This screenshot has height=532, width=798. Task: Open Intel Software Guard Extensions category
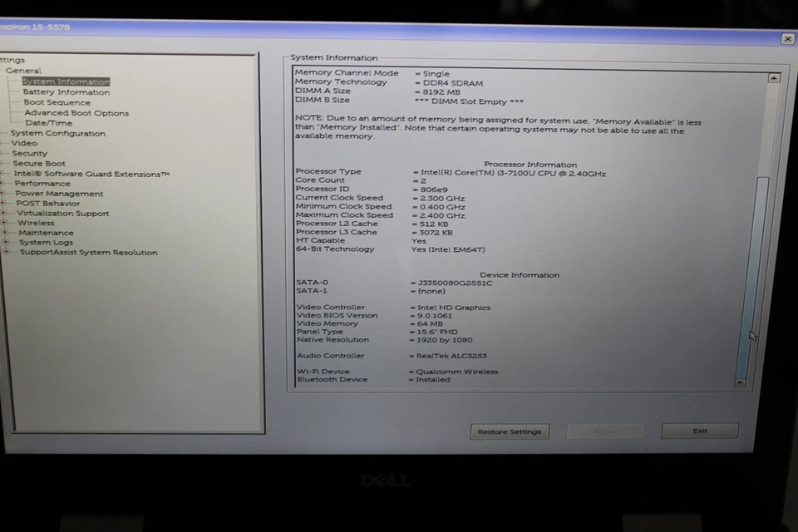point(91,174)
